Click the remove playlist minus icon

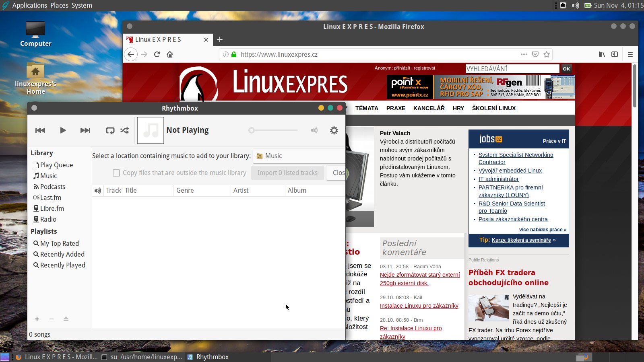pos(52,319)
